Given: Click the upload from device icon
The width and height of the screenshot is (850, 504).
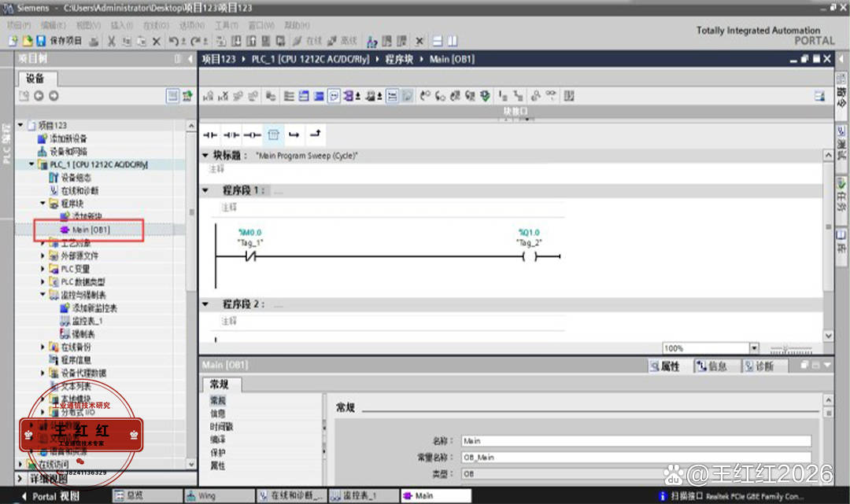Looking at the screenshot, I should pos(251,41).
